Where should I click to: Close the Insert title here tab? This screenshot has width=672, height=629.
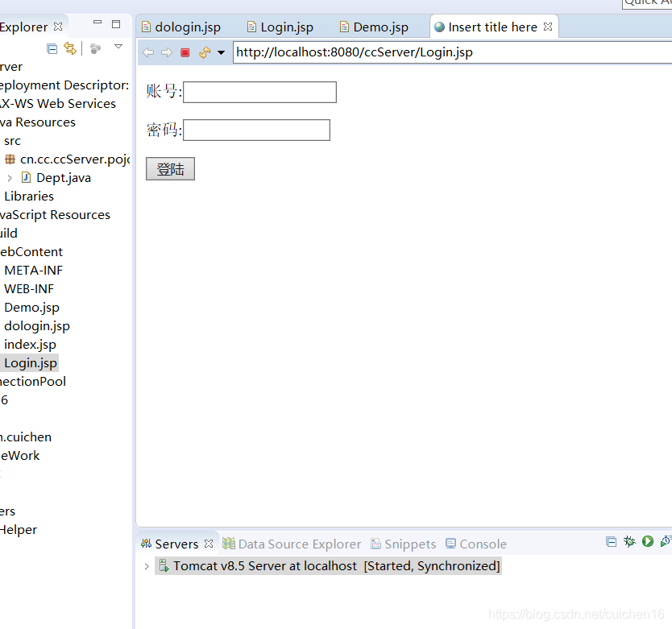(x=548, y=27)
